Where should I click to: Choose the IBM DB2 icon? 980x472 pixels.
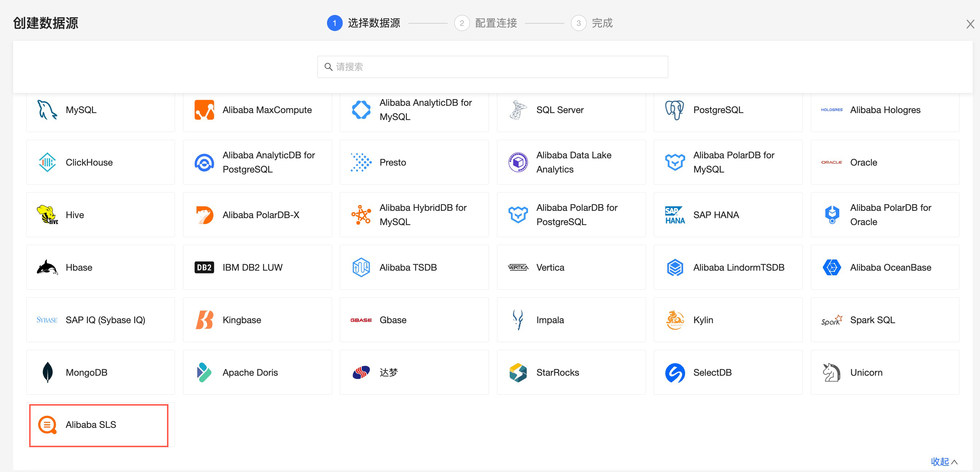(204, 267)
